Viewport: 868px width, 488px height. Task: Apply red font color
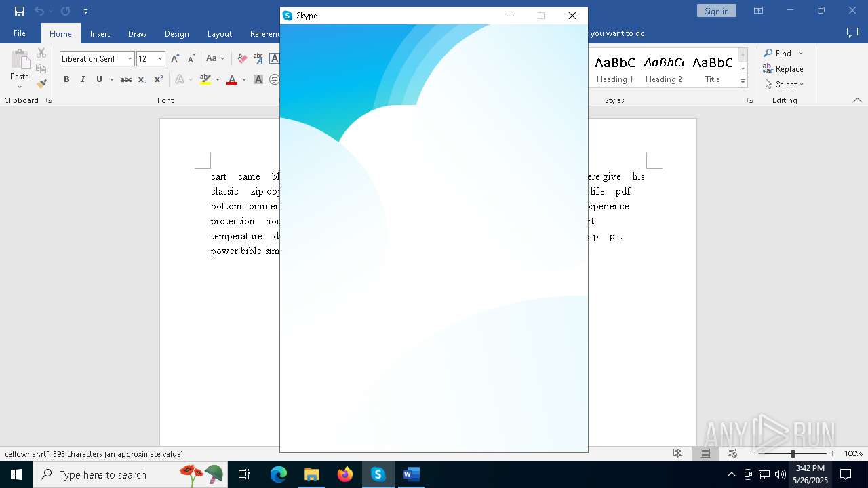232,79
